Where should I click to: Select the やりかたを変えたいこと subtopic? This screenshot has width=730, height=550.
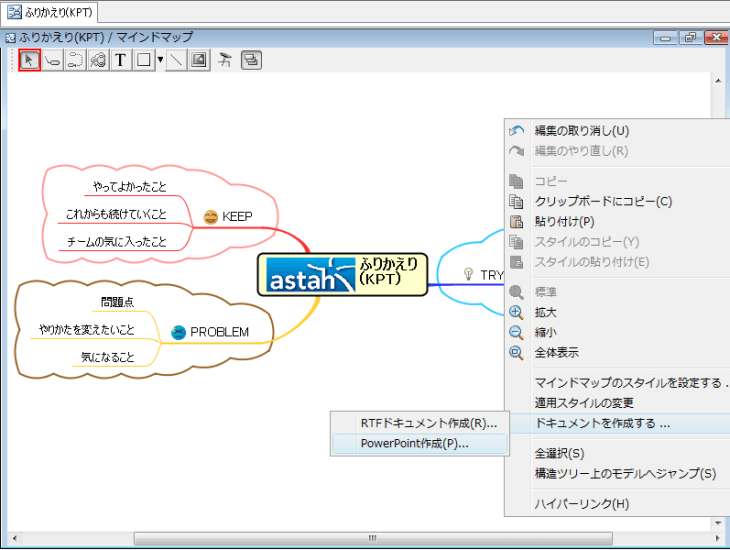87,330
